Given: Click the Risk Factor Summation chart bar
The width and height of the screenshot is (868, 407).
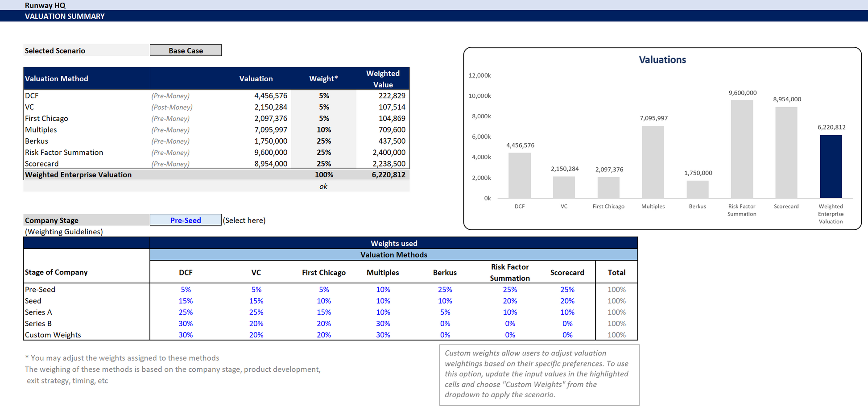Looking at the screenshot, I should pyautogui.click(x=742, y=149).
